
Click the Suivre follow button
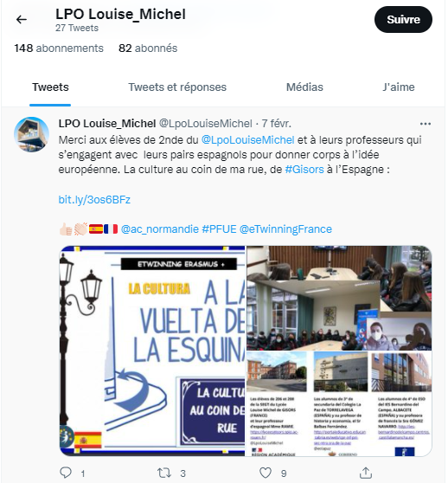tap(403, 19)
